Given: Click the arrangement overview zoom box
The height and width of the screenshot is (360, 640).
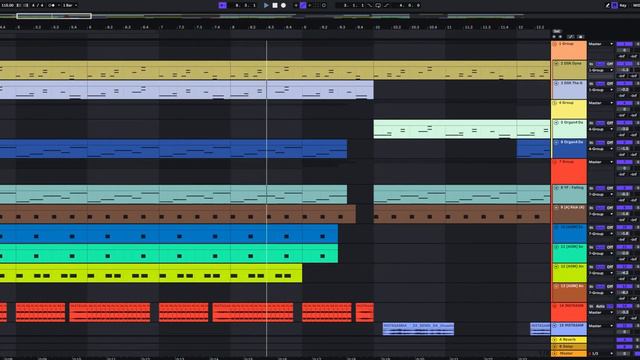Looking at the screenshot, I should point(54,16).
